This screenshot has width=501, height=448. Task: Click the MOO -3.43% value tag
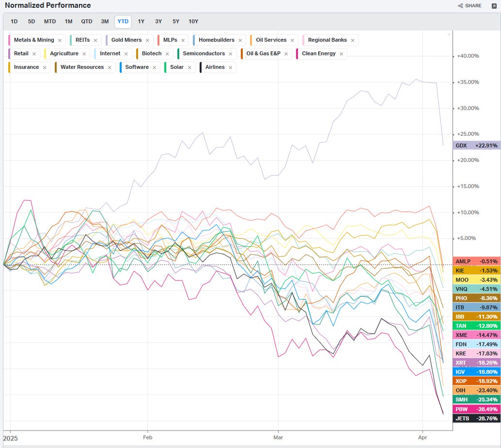click(x=476, y=280)
